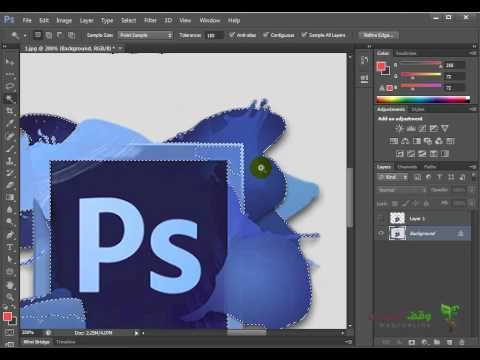Image resolution: width=480 pixels, height=360 pixels.
Task: Open the File menu
Action: 27,20
